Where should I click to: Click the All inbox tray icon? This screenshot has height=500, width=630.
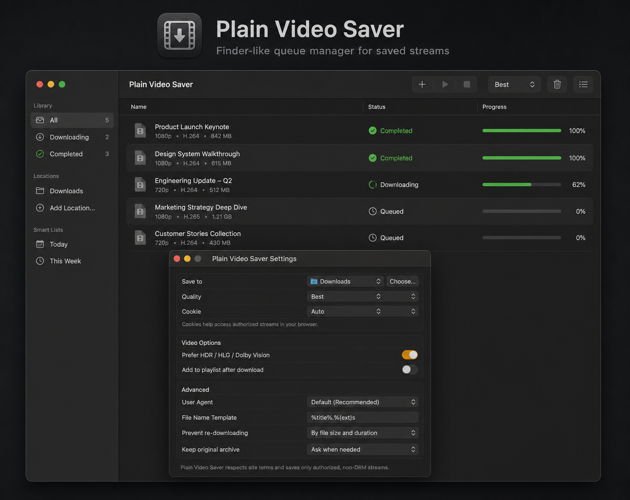40,120
